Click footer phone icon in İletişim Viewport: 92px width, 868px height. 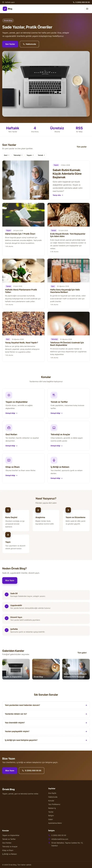[x=49, y=835]
